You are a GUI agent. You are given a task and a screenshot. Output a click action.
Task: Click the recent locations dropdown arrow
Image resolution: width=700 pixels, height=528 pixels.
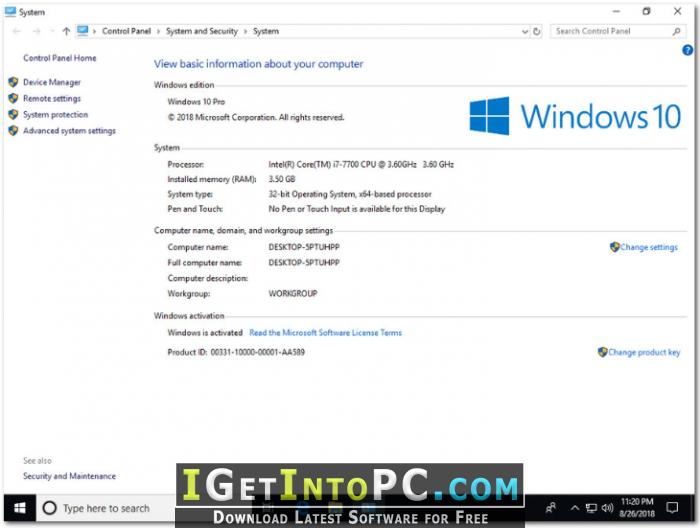click(x=52, y=31)
